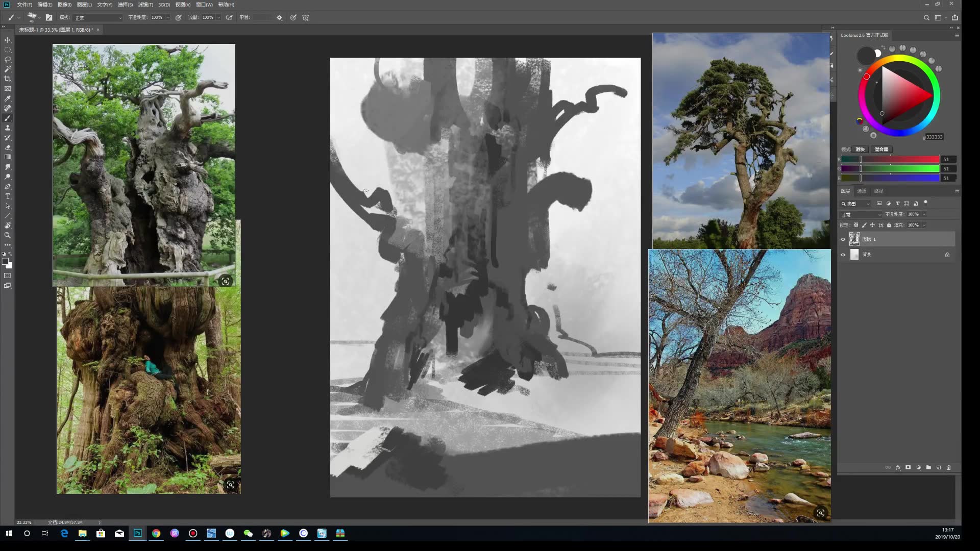Select the Hand tool
The width and height of the screenshot is (980, 551).
coord(8,226)
